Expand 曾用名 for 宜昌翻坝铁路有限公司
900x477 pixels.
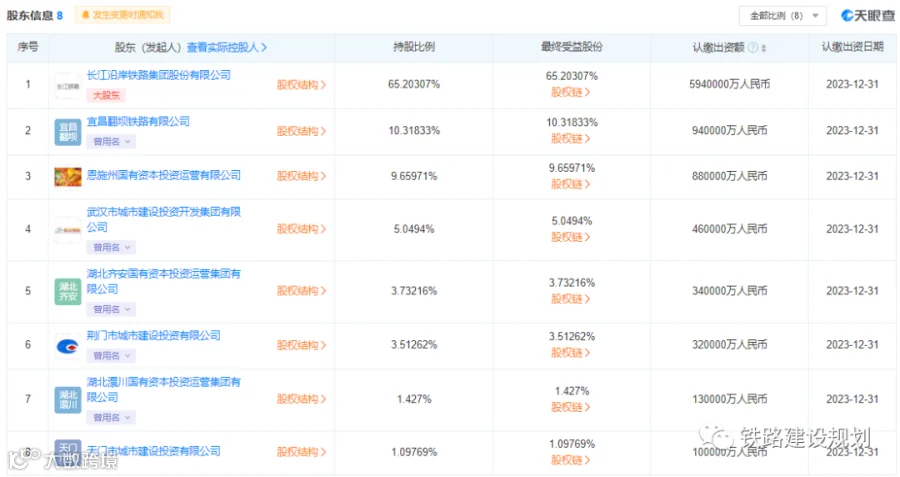(111, 141)
